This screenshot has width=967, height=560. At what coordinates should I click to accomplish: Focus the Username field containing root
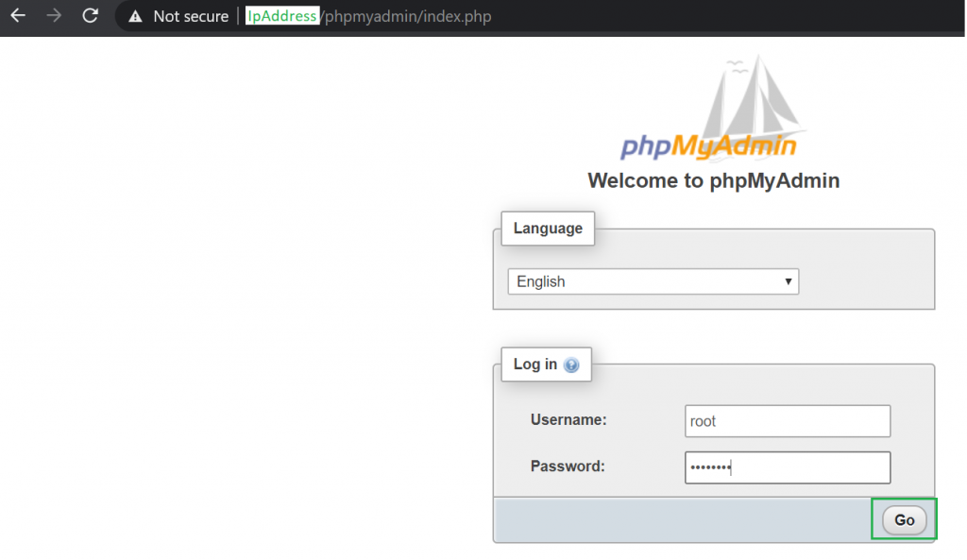point(787,421)
